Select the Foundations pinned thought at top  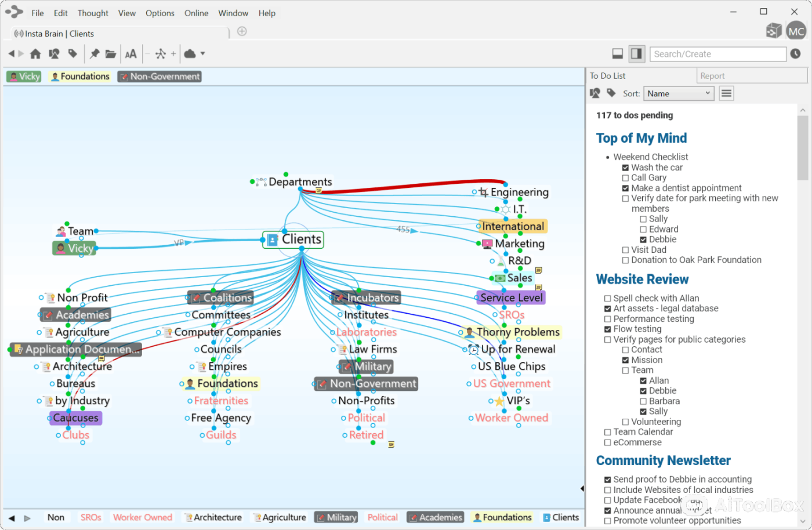tap(80, 77)
